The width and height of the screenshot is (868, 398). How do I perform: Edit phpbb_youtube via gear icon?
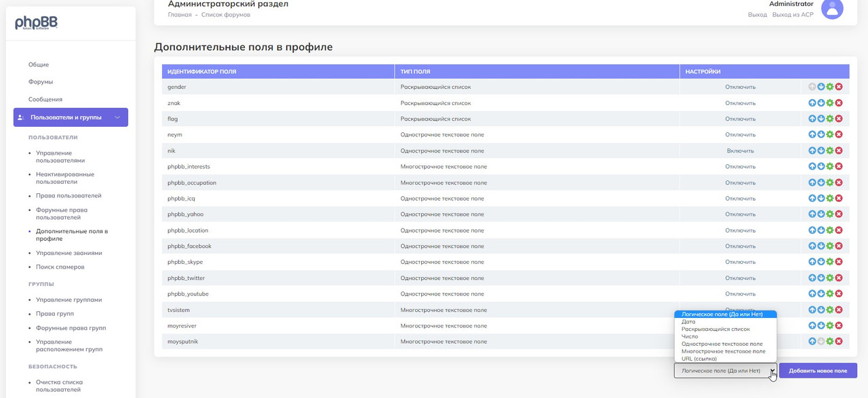(830, 294)
